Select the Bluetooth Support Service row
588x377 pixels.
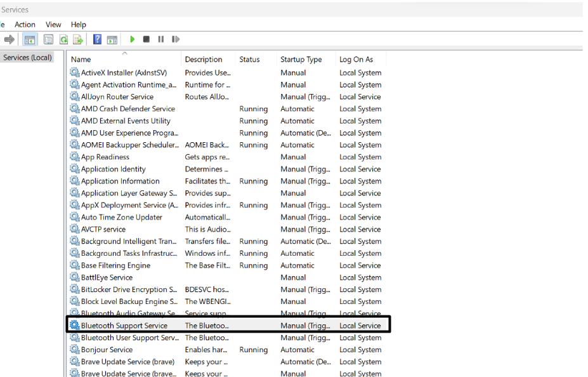pos(124,326)
